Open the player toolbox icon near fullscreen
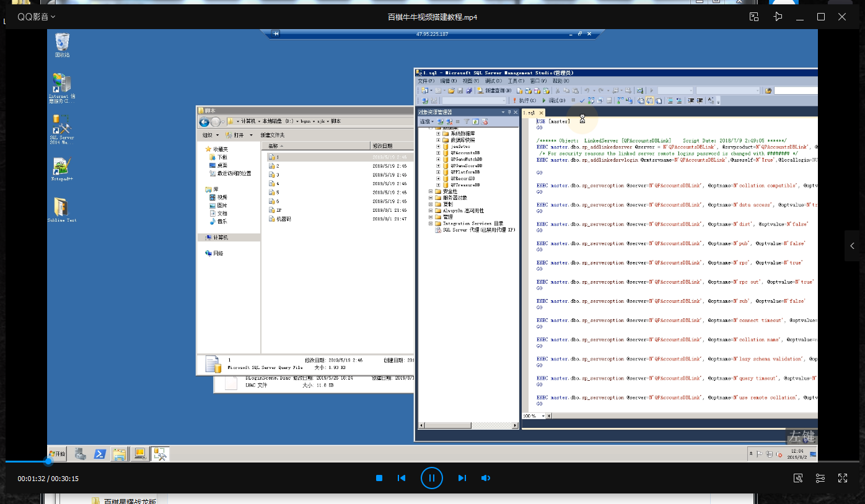The image size is (865, 504). (798, 478)
